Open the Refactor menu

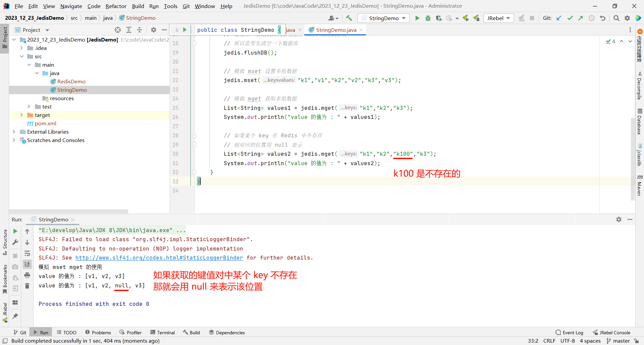116,6
